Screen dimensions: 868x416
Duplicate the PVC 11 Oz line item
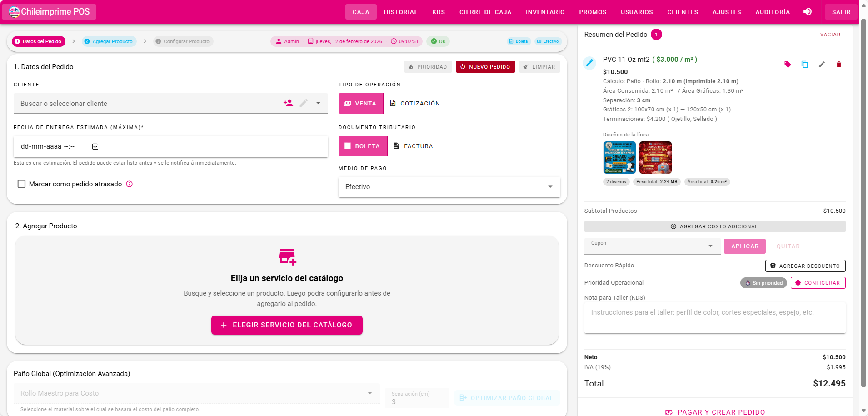805,65
